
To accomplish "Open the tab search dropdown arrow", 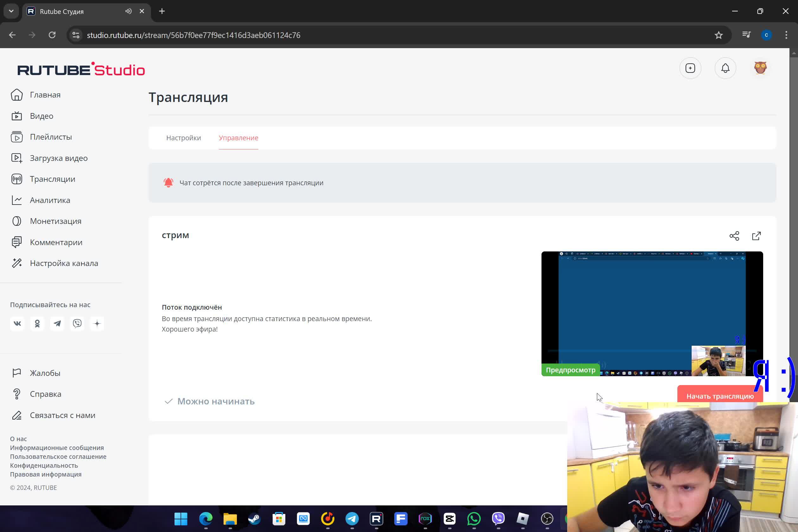I will [11, 11].
